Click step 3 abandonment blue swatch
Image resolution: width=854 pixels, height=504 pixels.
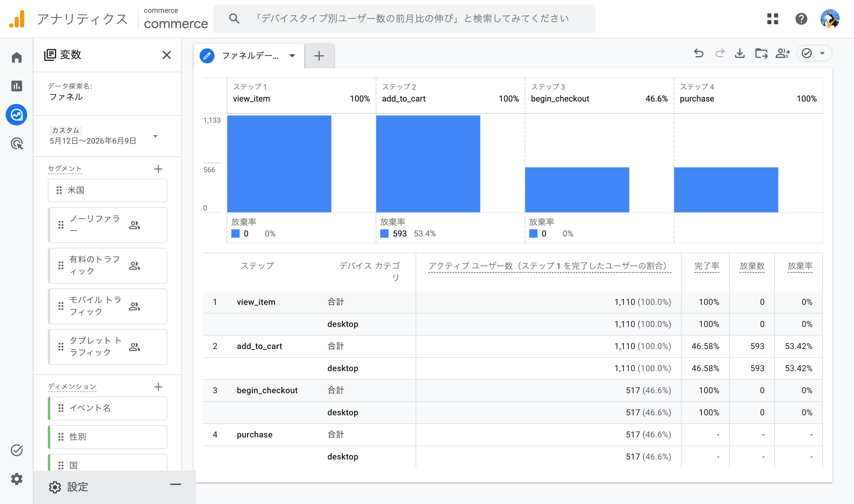pyautogui.click(x=533, y=234)
